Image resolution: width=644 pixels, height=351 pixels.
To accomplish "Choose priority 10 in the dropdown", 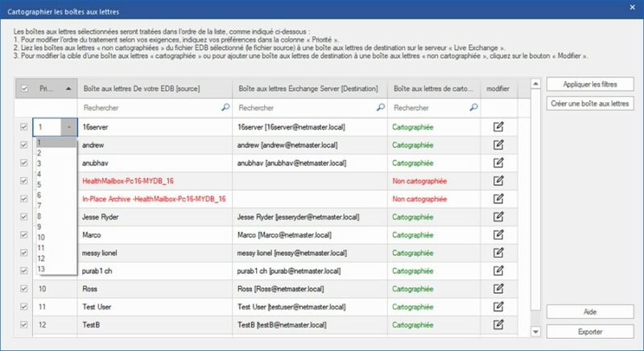I will point(56,237).
